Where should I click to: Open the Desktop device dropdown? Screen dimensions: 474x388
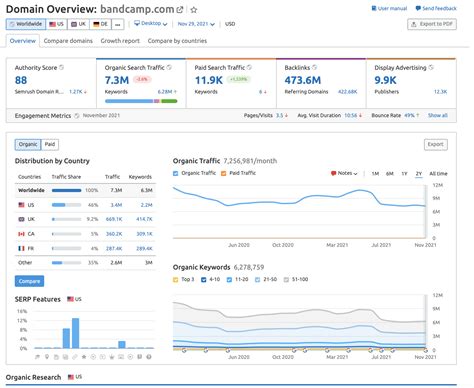pos(151,24)
